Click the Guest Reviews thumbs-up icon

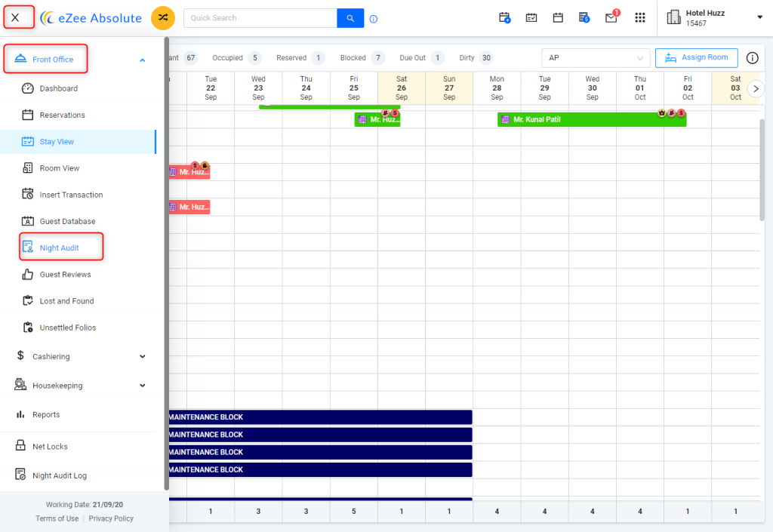click(28, 275)
